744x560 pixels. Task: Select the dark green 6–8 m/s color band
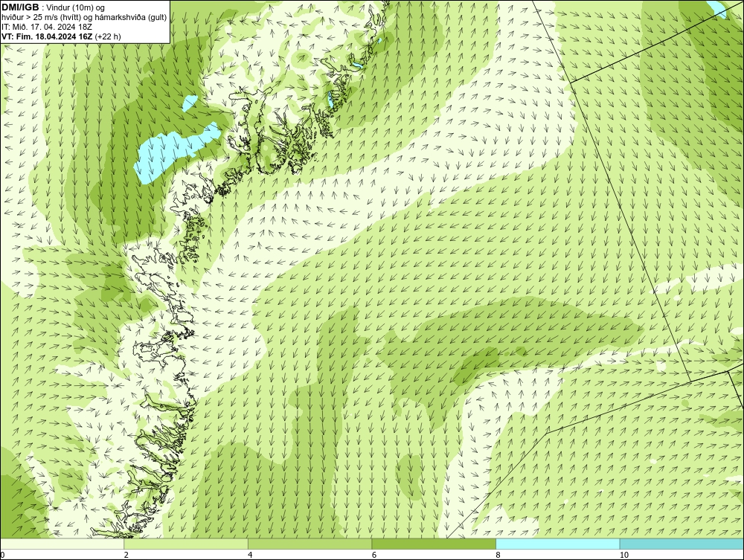pos(434,544)
